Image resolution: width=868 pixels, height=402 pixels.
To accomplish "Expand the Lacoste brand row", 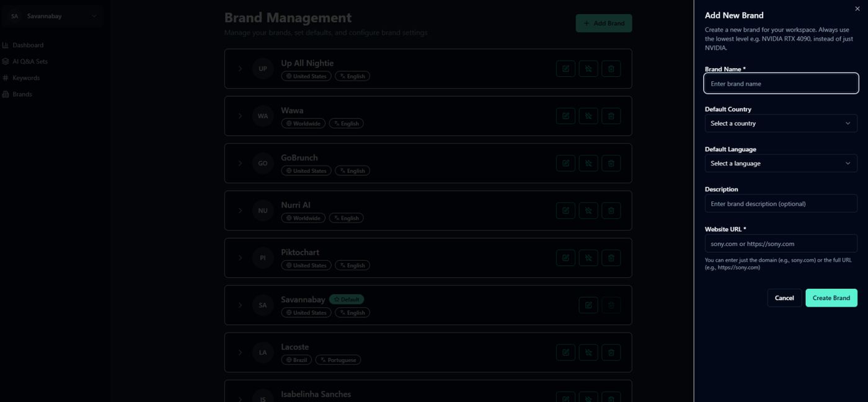I will tap(241, 352).
